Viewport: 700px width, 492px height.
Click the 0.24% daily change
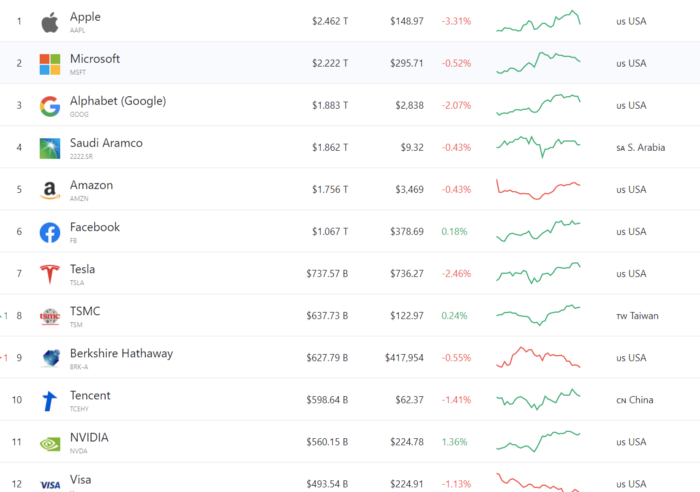454,316
